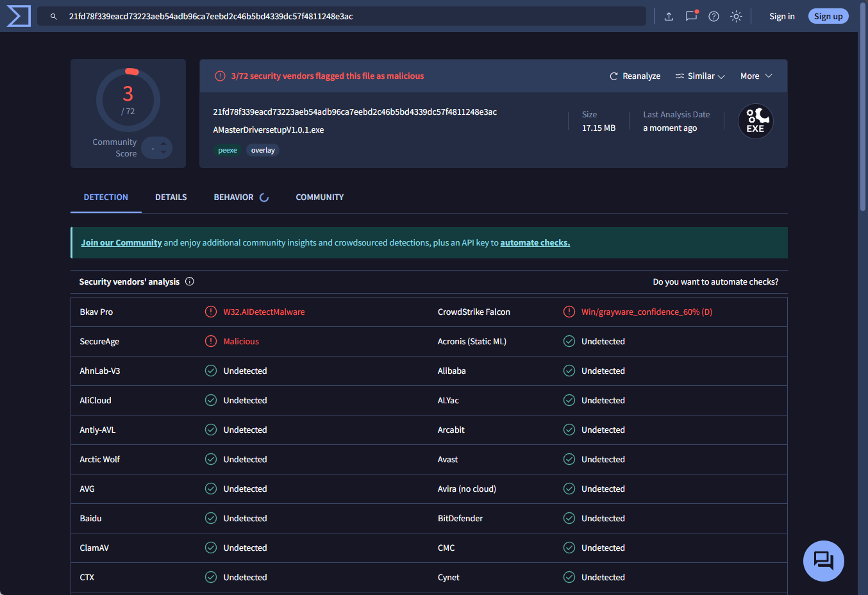
Task: Click the SecureAge Malicious result
Action: 241,342
